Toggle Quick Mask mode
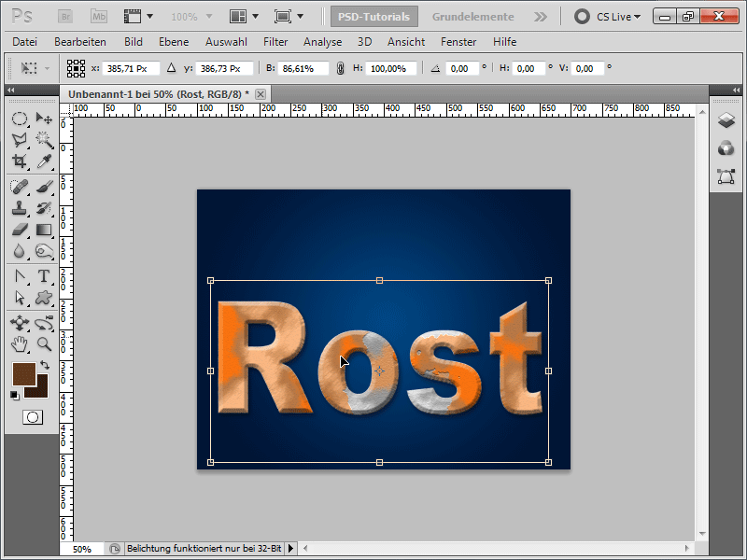The width and height of the screenshot is (747, 560). (x=33, y=417)
